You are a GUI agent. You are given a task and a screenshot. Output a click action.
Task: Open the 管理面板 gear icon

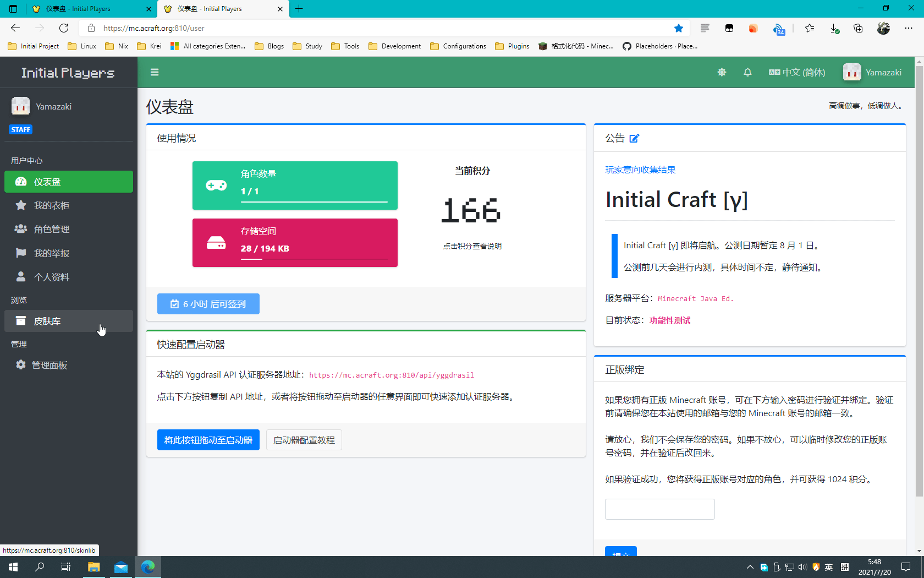point(20,364)
